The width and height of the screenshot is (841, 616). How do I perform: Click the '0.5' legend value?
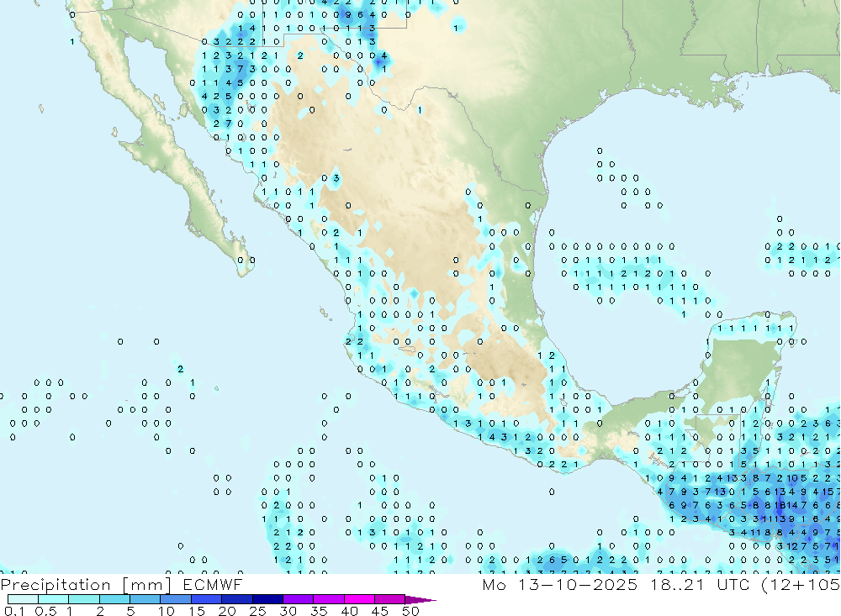45,611
